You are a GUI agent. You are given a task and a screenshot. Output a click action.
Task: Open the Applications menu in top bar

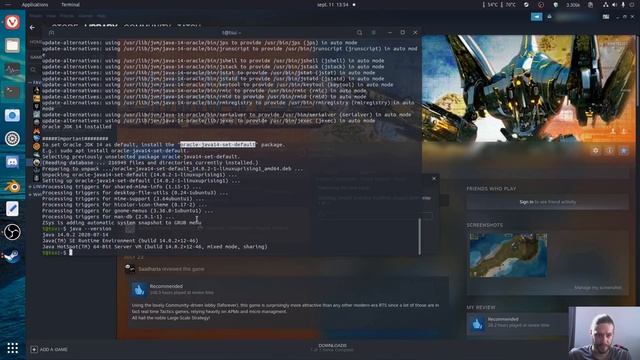35,5
